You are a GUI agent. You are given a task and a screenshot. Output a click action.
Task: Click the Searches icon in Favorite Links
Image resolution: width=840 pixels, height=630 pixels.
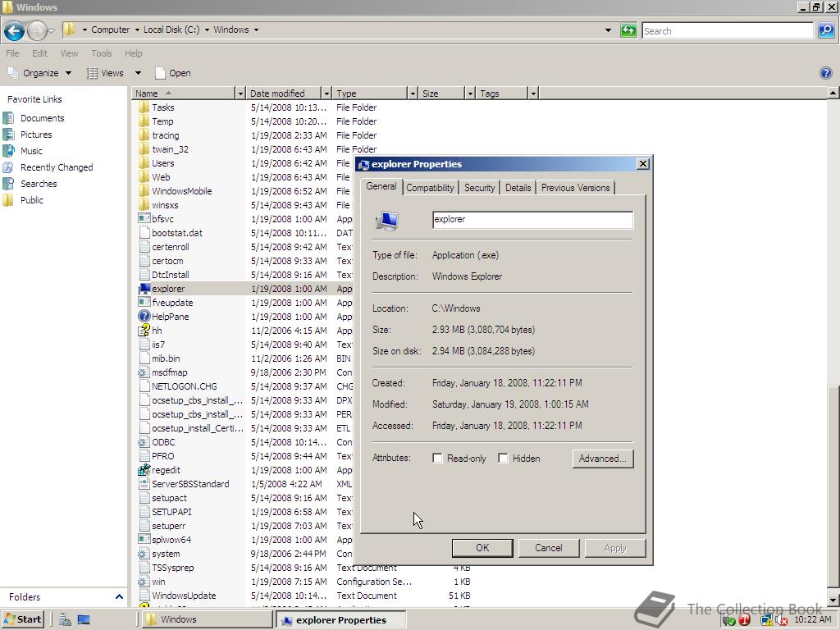point(8,183)
